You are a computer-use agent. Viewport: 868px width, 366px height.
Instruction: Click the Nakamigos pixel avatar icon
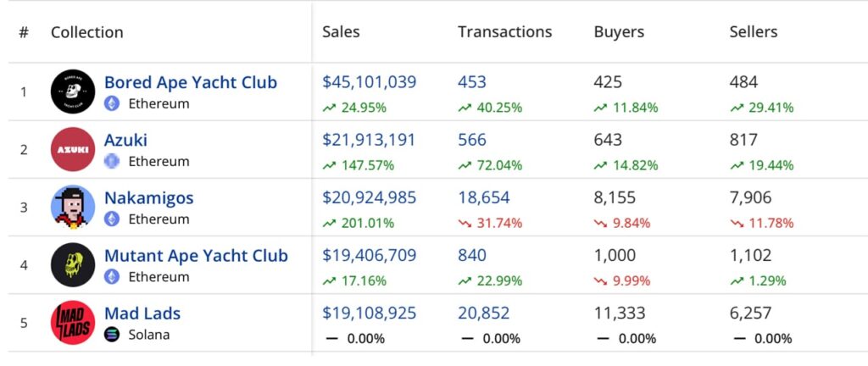[x=73, y=207]
